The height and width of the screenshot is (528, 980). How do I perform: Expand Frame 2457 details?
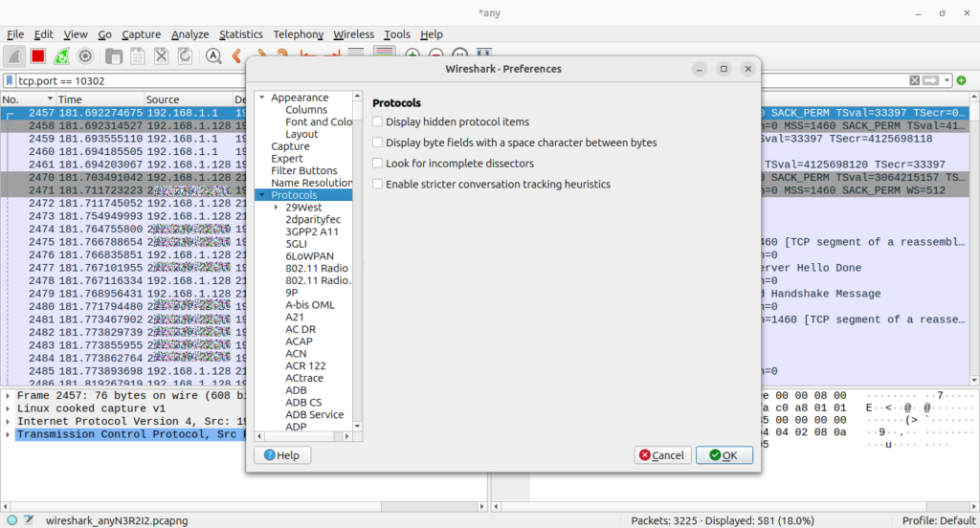8,396
